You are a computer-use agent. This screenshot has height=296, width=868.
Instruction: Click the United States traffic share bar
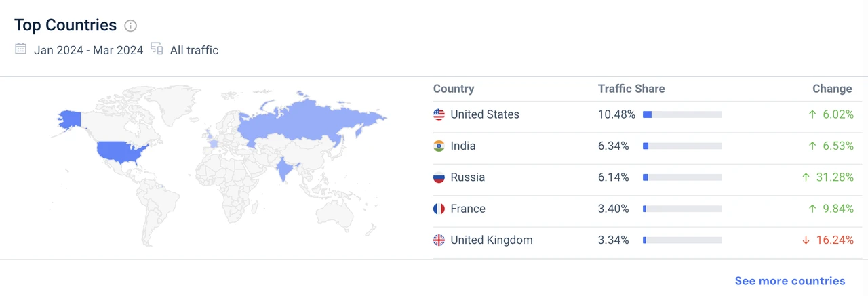coord(682,114)
